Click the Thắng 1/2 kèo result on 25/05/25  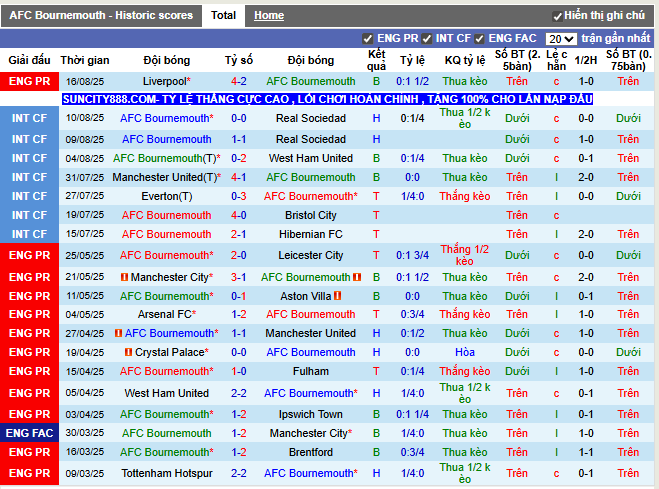pos(465,255)
